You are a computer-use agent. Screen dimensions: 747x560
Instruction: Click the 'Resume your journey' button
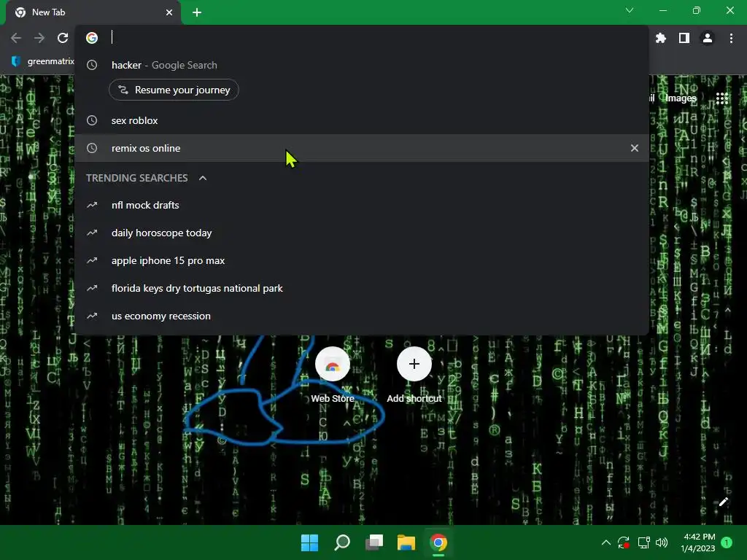point(174,90)
